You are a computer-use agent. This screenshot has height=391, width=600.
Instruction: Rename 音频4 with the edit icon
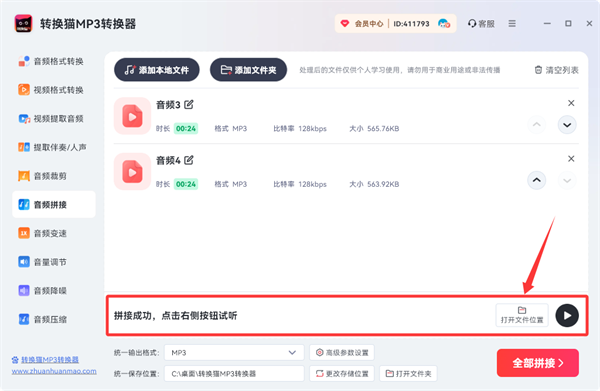(x=189, y=160)
